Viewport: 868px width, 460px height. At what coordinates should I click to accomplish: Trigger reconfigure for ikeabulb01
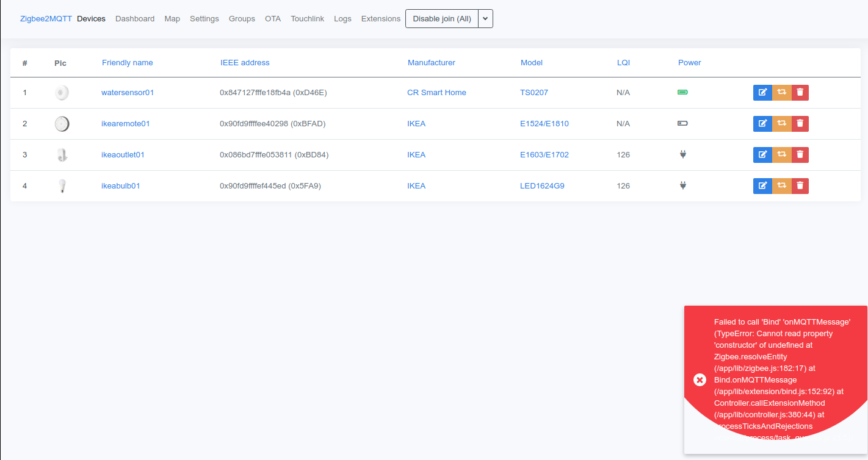coord(781,185)
